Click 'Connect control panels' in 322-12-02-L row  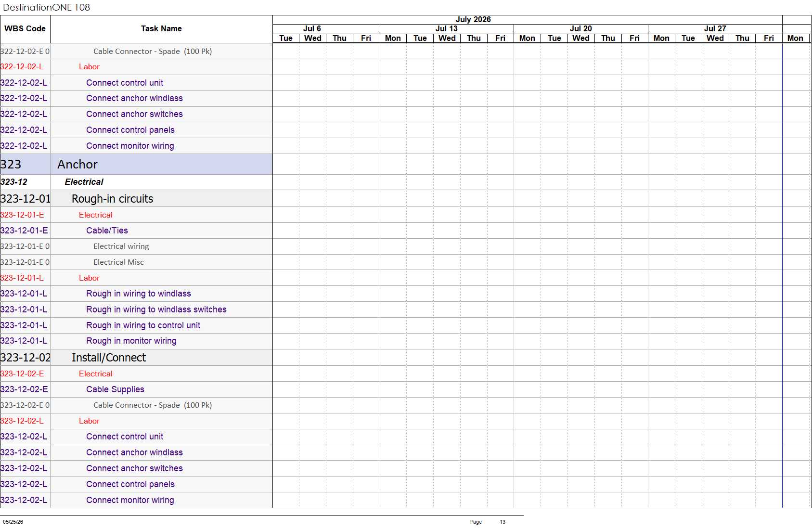tap(130, 130)
